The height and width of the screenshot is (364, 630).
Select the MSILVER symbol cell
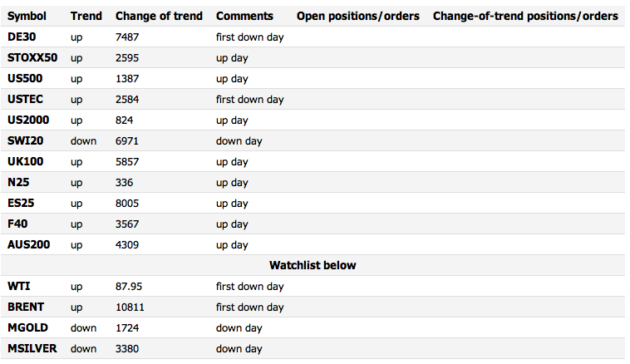pos(32,349)
